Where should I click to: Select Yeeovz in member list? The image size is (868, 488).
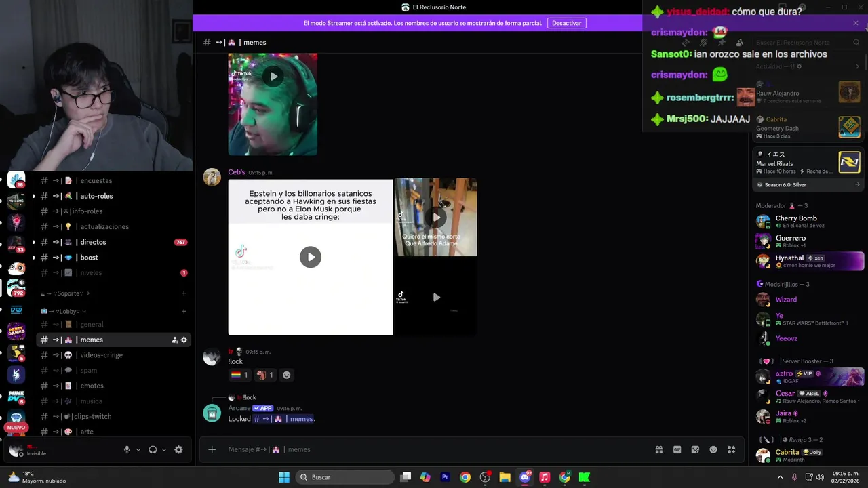click(808, 338)
